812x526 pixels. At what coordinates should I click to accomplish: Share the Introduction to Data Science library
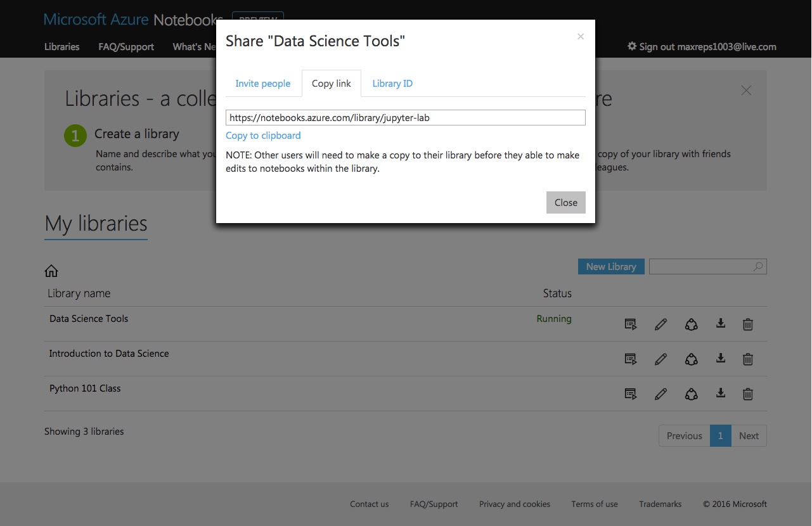pos(691,359)
